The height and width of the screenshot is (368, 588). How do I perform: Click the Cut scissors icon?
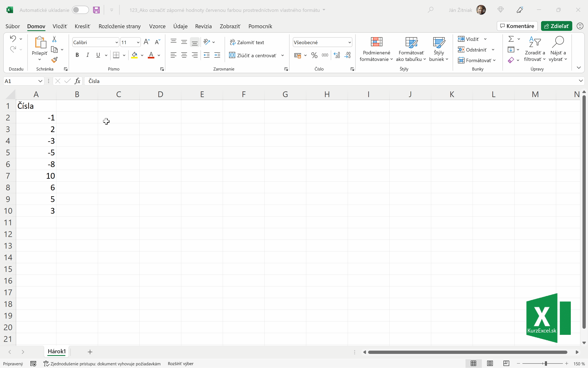(x=54, y=39)
